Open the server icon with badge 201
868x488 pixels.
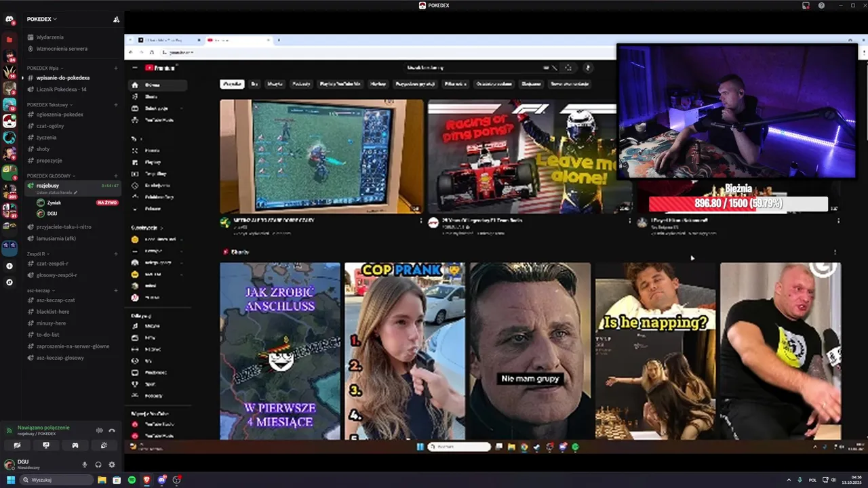pyautogui.click(x=9, y=192)
